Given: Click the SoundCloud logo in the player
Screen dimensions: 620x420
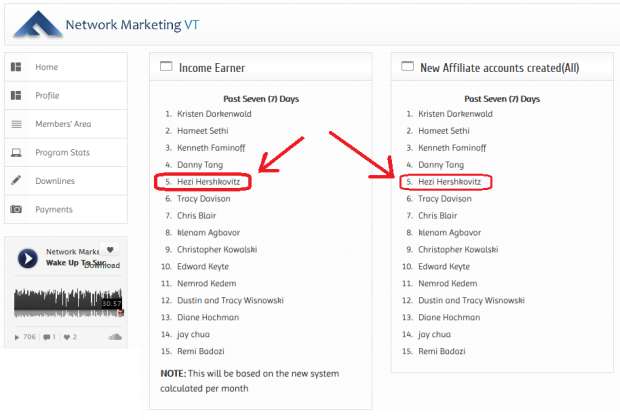Looking at the screenshot, I should coord(115,337).
